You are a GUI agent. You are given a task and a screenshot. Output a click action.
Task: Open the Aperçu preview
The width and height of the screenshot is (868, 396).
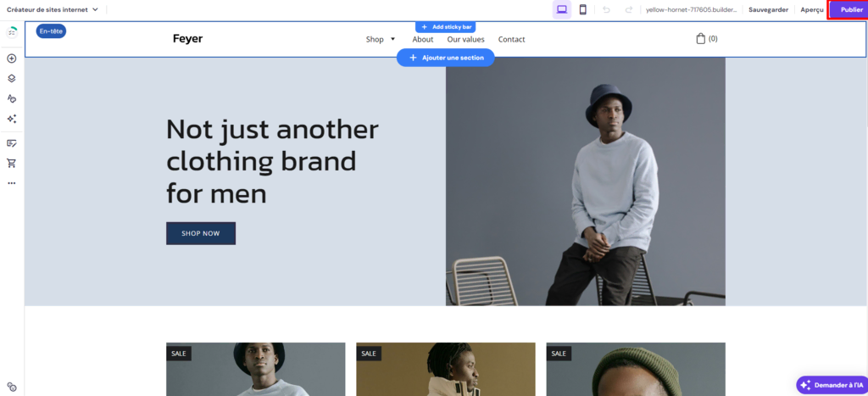(x=812, y=9)
